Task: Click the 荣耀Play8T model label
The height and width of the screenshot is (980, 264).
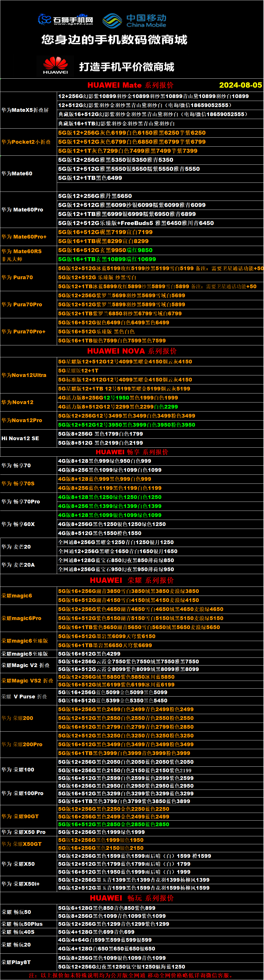Action: tap(16, 962)
